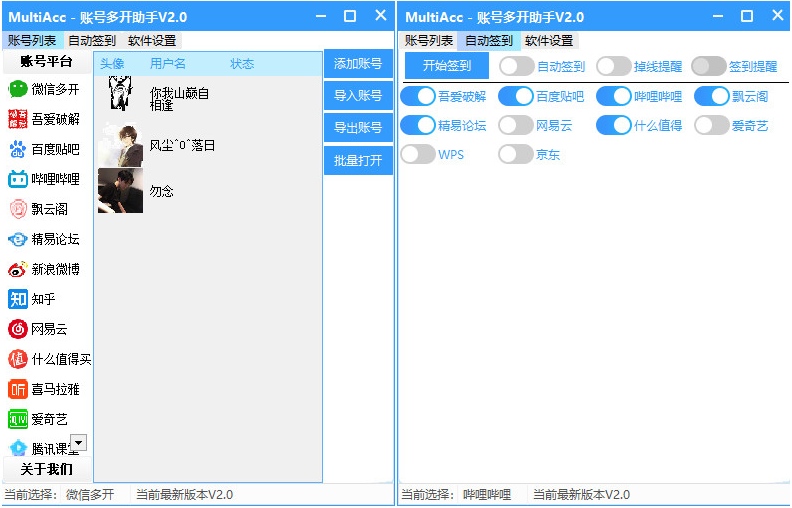This screenshot has width=792, height=508.
Task: Click the 知乎 blue square icon
Action: 18,299
